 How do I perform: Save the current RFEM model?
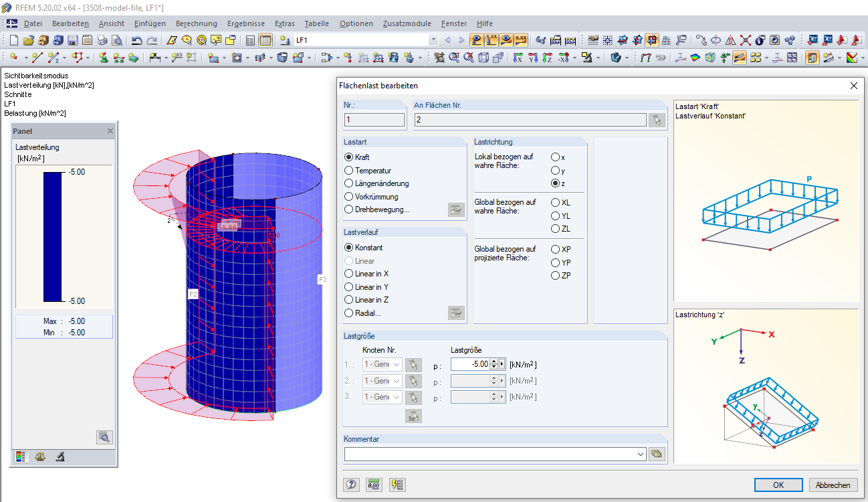click(x=72, y=39)
